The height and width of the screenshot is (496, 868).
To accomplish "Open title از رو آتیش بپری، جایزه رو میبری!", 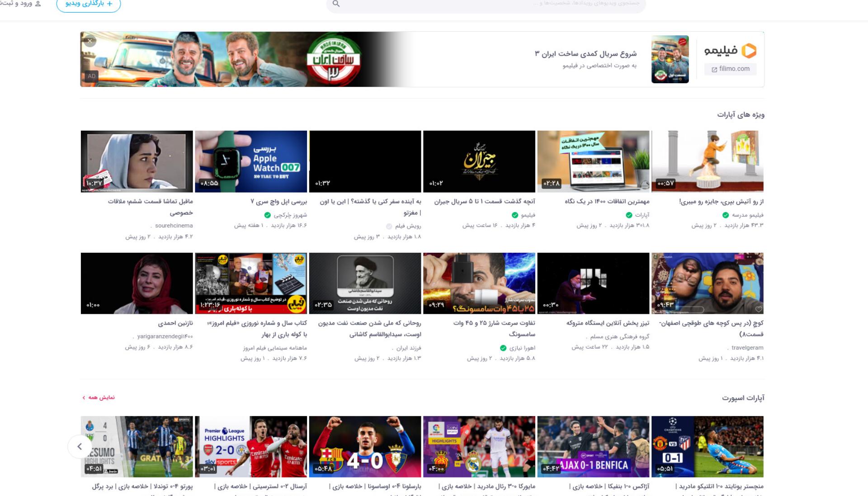I will point(722,202).
